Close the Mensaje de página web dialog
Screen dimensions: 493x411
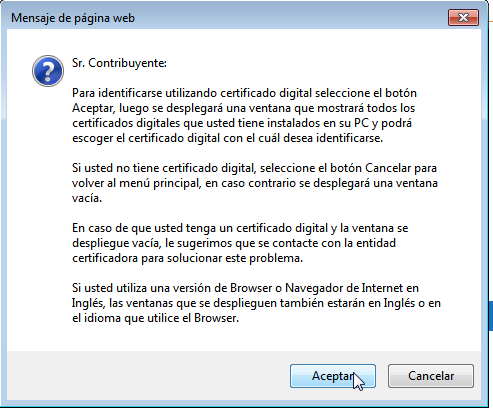pos(463,17)
